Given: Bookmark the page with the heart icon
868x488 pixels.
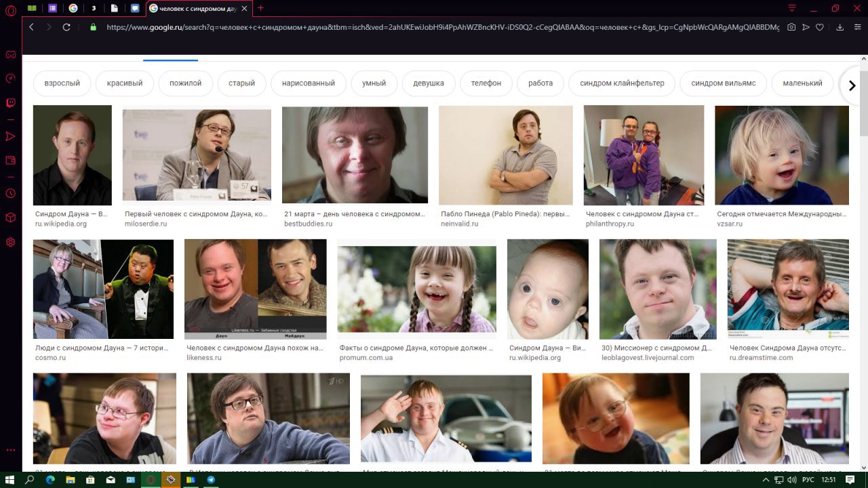Looking at the screenshot, I should click(x=820, y=27).
